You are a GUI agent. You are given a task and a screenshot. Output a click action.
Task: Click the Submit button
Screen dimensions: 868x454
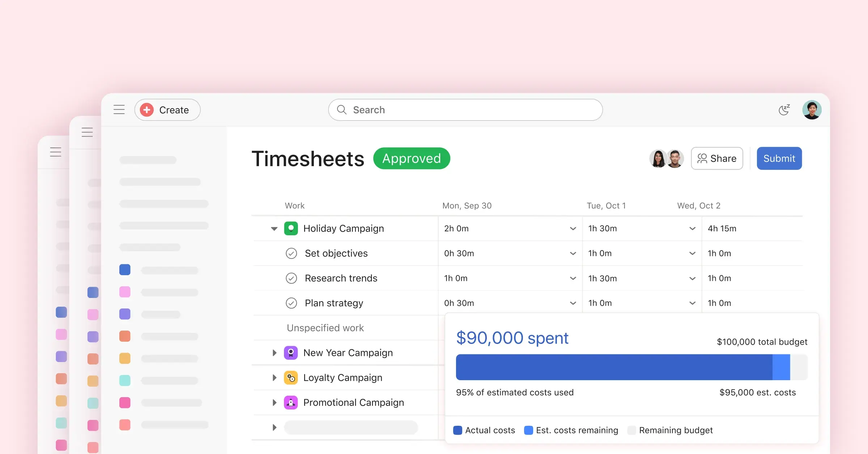(779, 158)
